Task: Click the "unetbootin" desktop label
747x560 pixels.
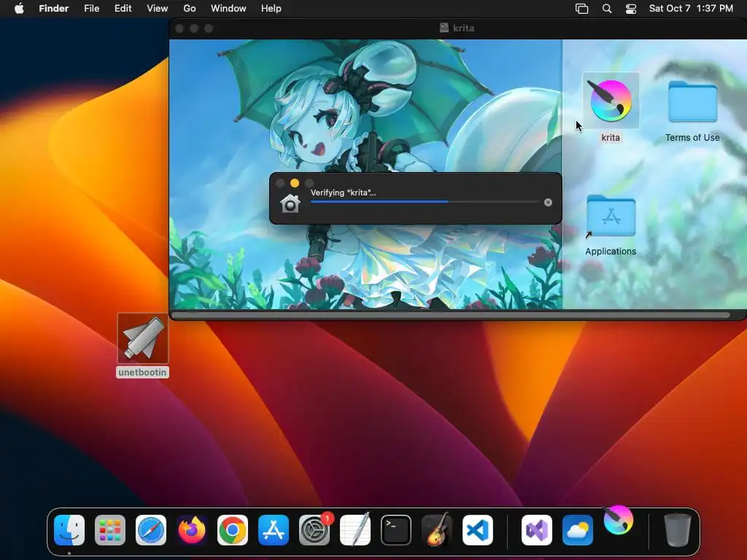Action: coord(142,373)
